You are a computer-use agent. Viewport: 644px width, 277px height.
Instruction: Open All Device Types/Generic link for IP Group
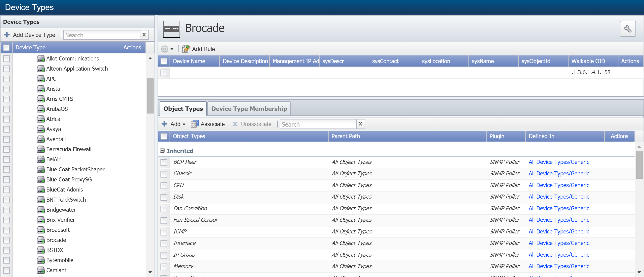point(559,255)
